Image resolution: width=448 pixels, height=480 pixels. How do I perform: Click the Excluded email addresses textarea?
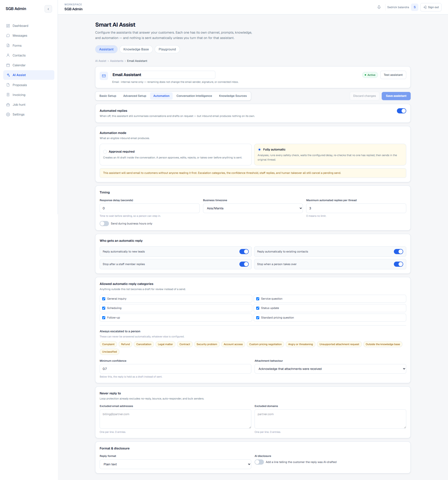(x=175, y=419)
